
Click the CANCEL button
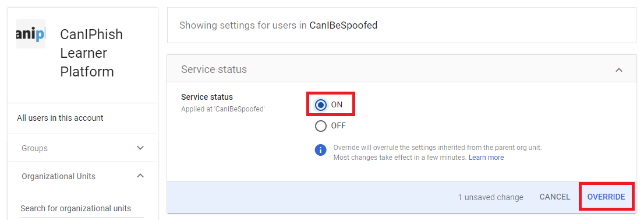pos(555,197)
